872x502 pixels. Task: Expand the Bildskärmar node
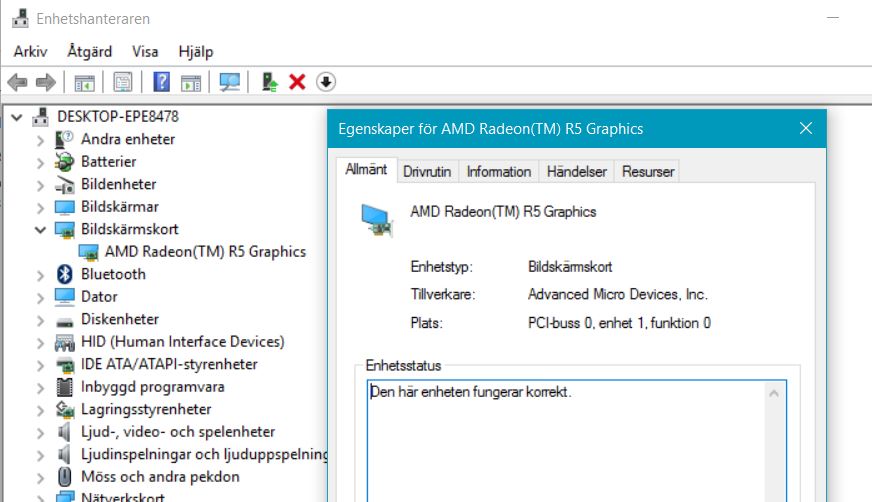pyautogui.click(x=40, y=208)
